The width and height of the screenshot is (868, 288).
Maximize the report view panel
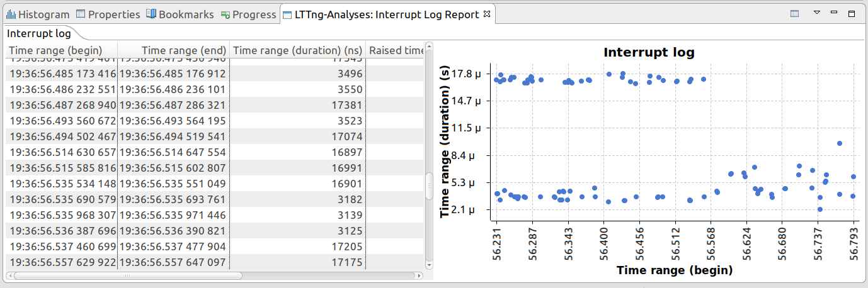(852, 13)
